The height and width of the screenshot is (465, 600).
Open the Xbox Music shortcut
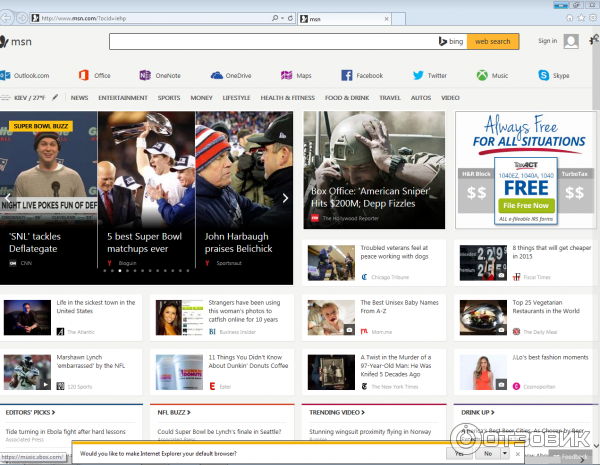481,75
